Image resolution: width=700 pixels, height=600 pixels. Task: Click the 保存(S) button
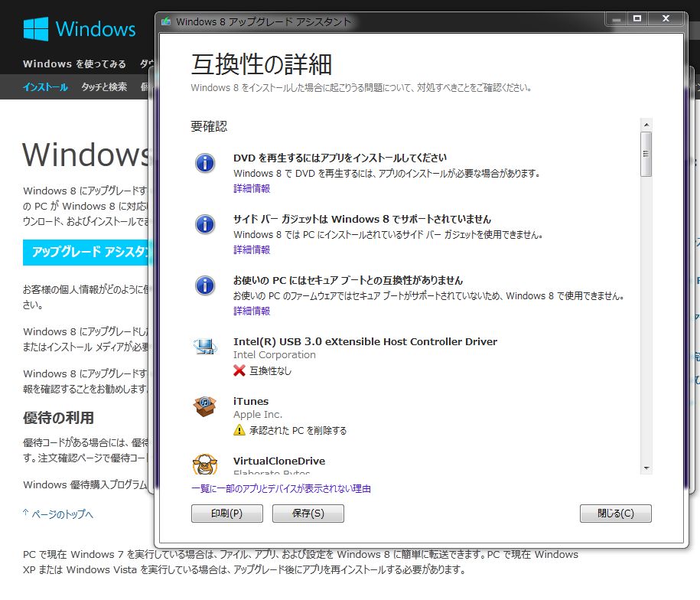tap(308, 514)
